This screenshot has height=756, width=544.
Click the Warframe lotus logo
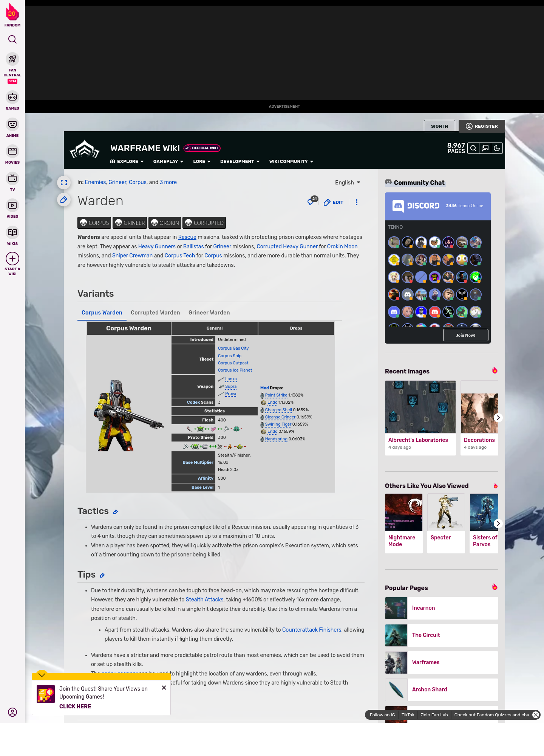point(85,150)
